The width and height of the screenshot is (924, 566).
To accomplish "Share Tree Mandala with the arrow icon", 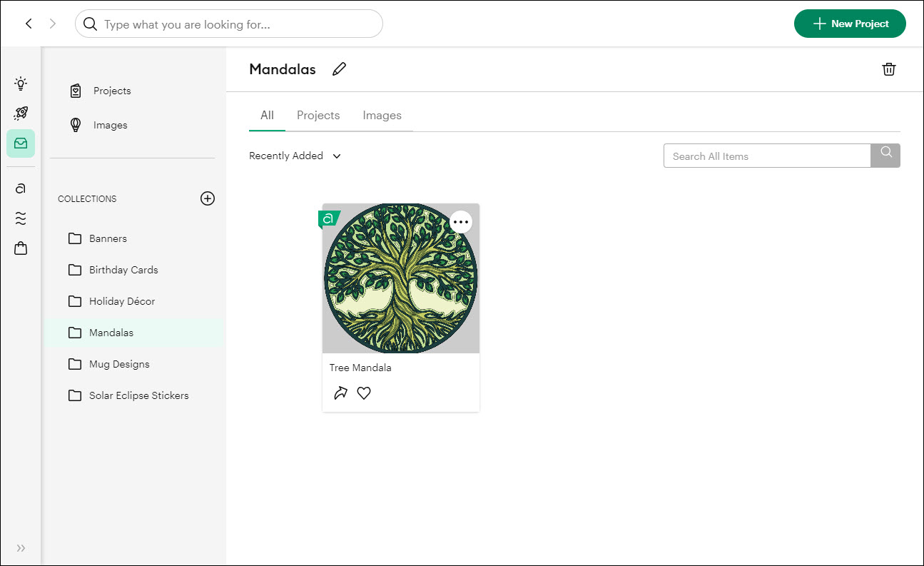I will click(340, 393).
